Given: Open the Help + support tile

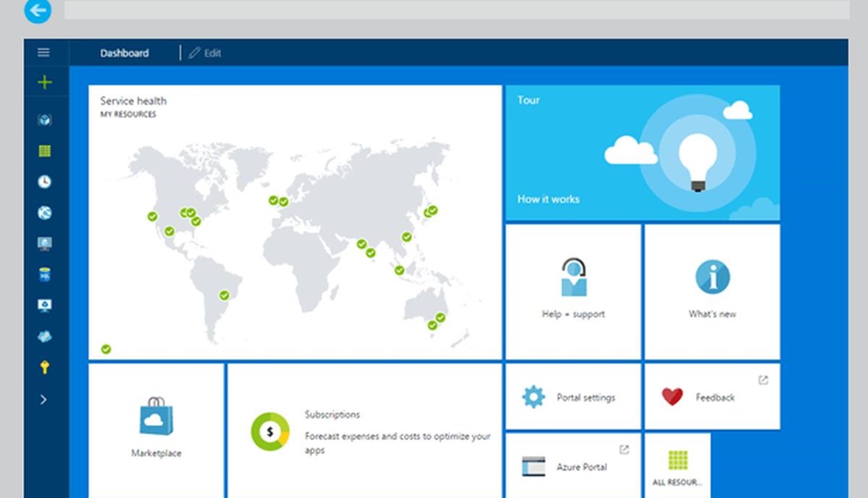Looking at the screenshot, I should [x=573, y=291].
